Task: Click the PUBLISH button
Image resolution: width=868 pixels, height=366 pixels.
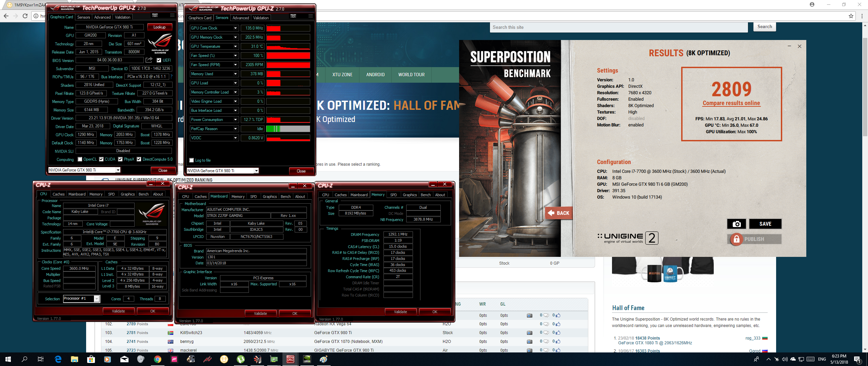Action: (x=754, y=239)
